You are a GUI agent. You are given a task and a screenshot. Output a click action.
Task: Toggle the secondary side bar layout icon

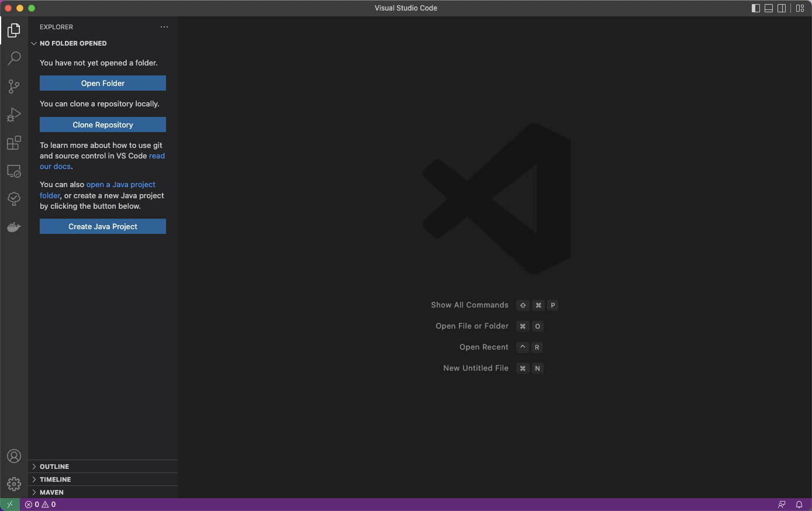[x=782, y=8]
